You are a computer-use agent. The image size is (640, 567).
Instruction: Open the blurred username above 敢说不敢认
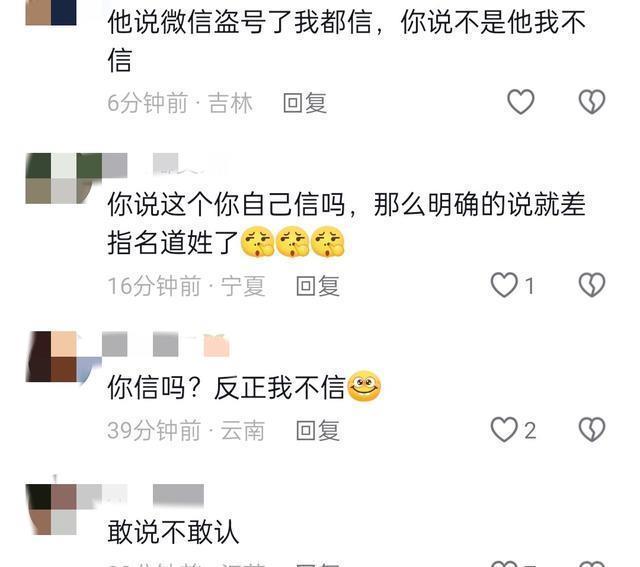(x=153, y=497)
